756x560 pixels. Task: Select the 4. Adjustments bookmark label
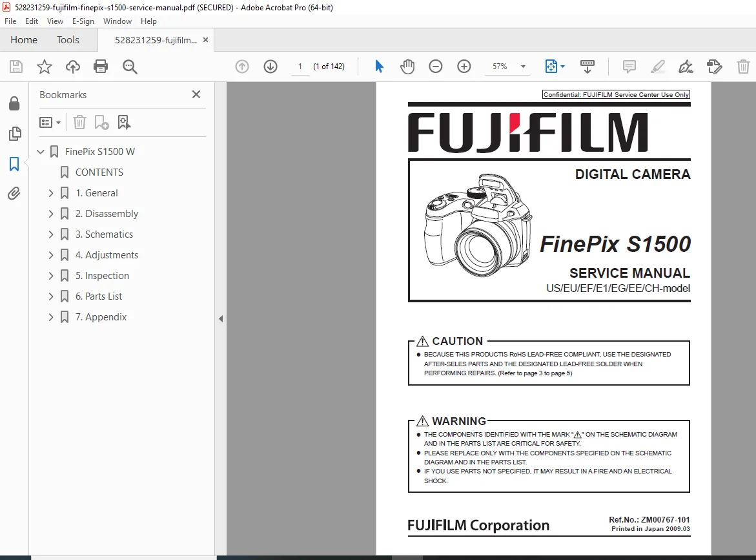coord(107,255)
